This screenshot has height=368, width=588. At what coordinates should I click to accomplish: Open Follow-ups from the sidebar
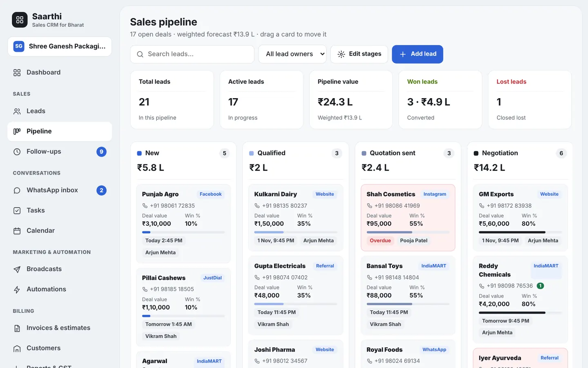[x=60, y=152]
